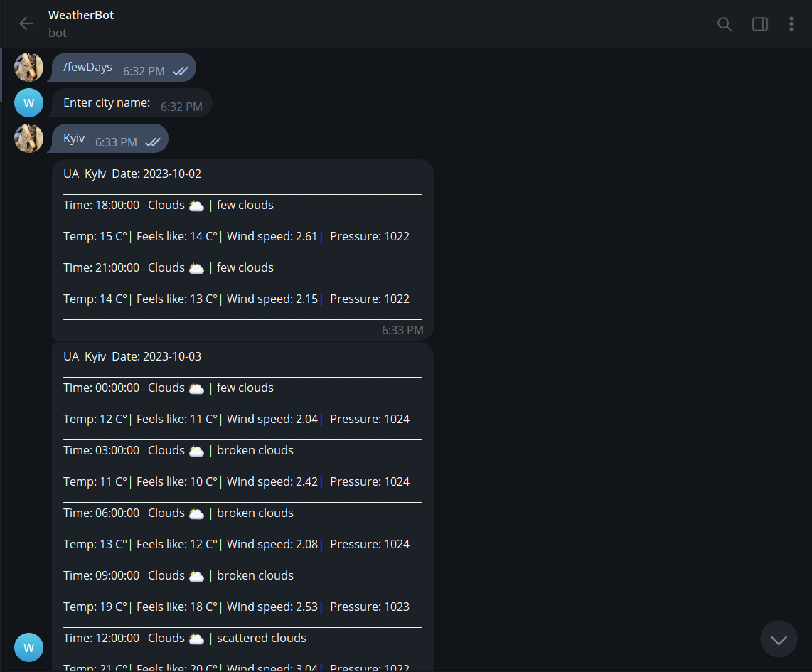Click the cloud emoji in the 18:00:00 forecast
812x672 pixels.
196,204
